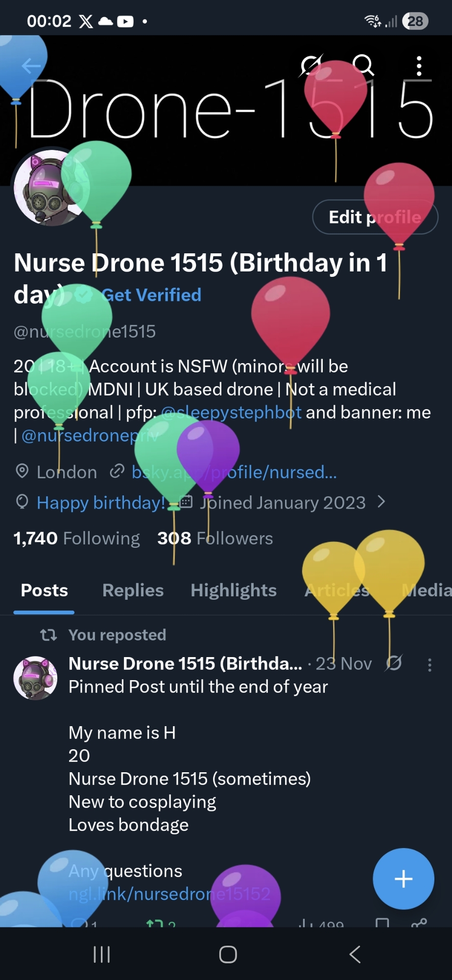
Task: Select the Posts tab
Action: click(44, 590)
